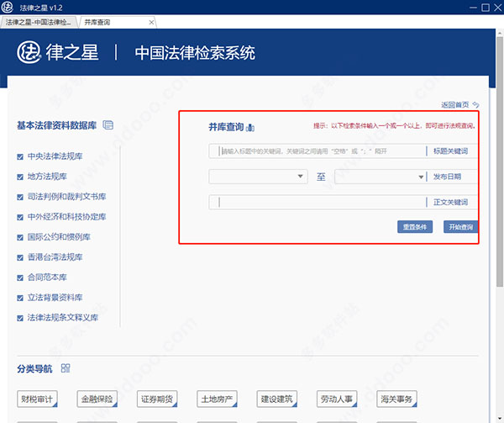This screenshot has width=504, height=423.
Task: Switch to 法律之星-中国法律检... tab
Action: click(39, 22)
